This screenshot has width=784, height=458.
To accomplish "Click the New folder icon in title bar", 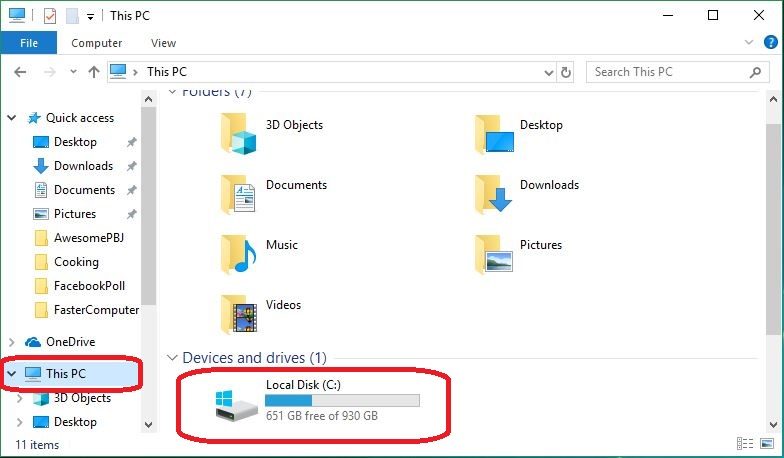I will click(x=72, y=16).
